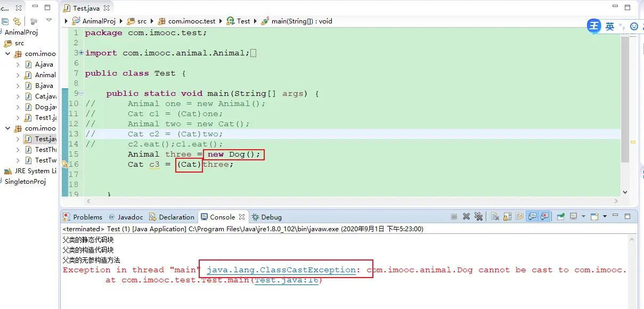Viewport: 644px width, 309px height.
Task: Click Open Console icon
Action: coord(595,217)
